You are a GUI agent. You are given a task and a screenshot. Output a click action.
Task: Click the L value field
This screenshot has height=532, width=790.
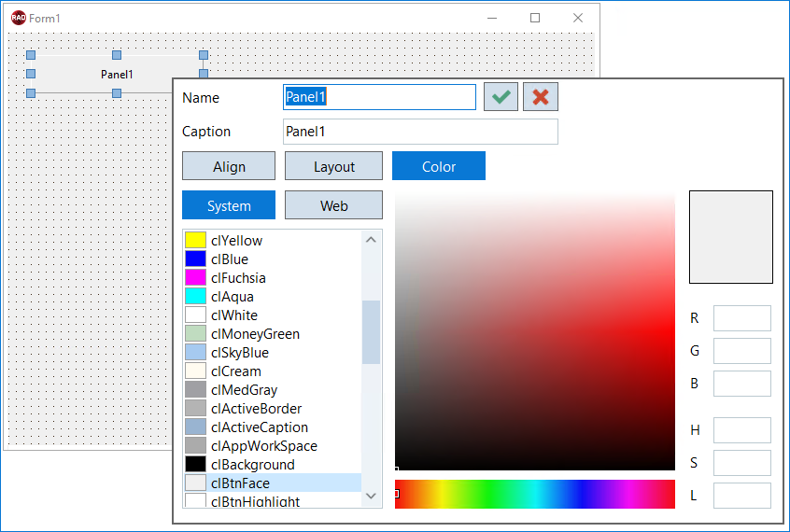[x=742, y=496]
